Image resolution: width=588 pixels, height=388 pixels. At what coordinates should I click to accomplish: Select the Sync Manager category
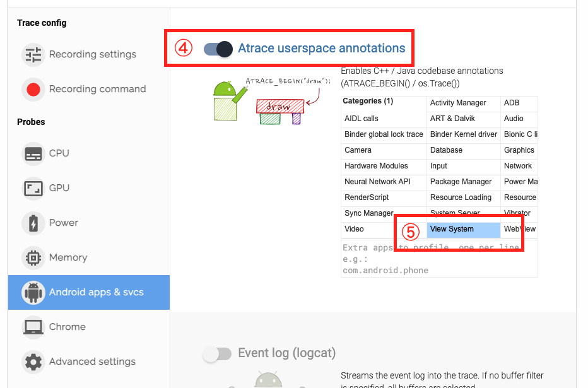[384, 213]
